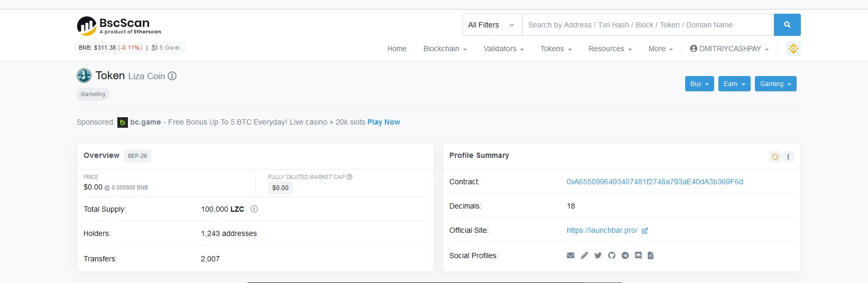
Task: Open the blog pencil icon link
Action: 584,256
